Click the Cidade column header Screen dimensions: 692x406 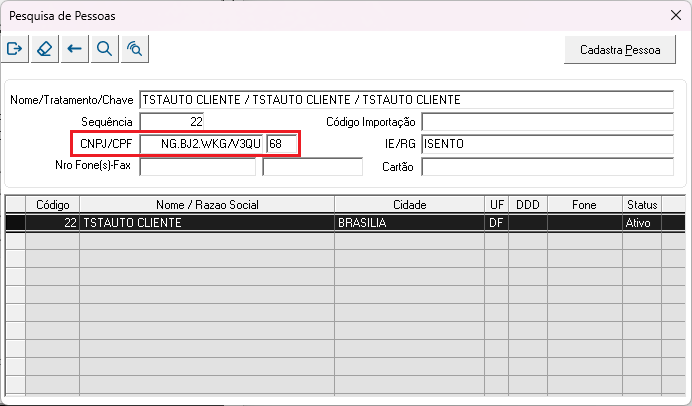410,205
